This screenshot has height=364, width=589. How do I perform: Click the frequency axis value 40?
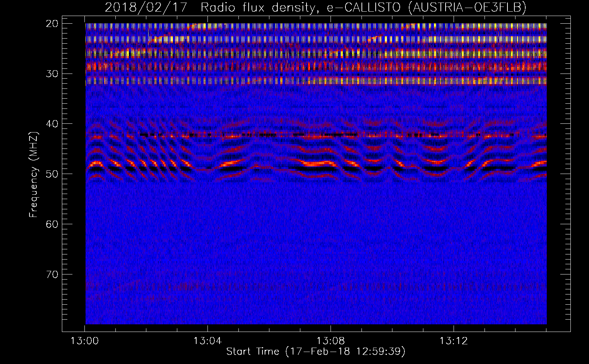pos(52,124)
